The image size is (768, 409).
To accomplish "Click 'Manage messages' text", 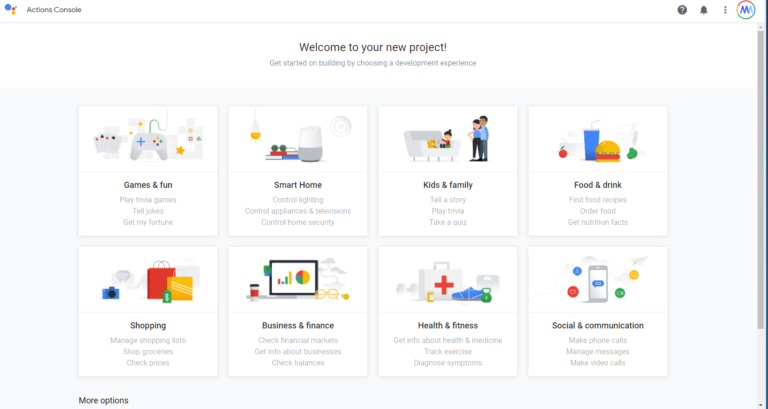I will [598, 352].
